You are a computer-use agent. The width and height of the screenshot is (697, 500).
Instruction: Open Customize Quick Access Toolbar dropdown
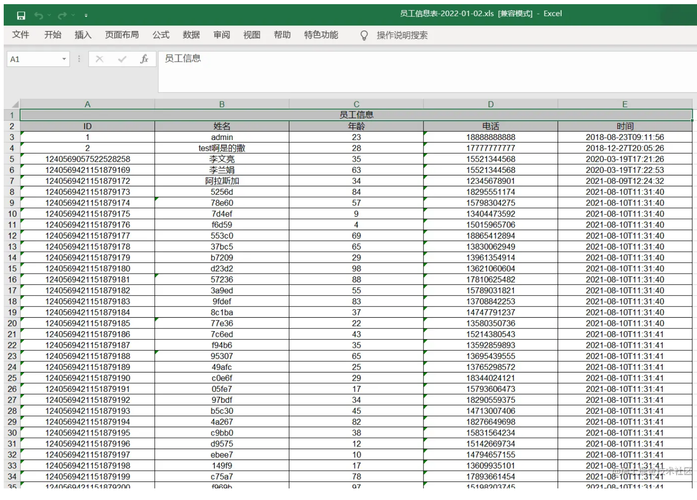click(x=86, y=16)
